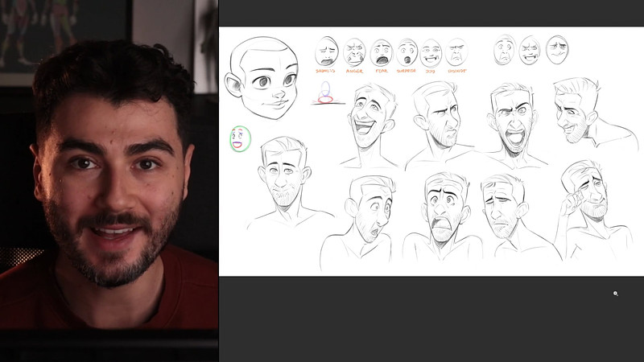Click the red and blue head construction sketch

pos(327,93)
